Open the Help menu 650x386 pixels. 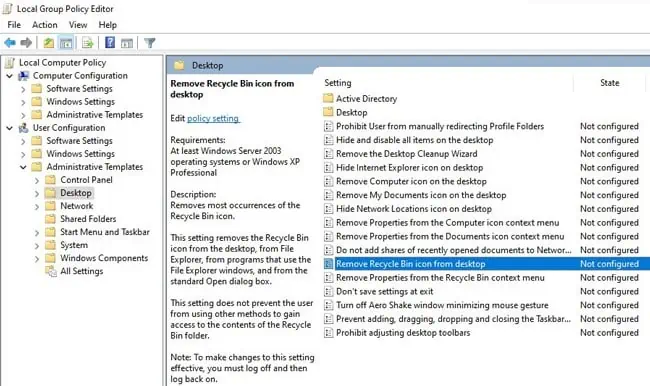coord(107,25)
